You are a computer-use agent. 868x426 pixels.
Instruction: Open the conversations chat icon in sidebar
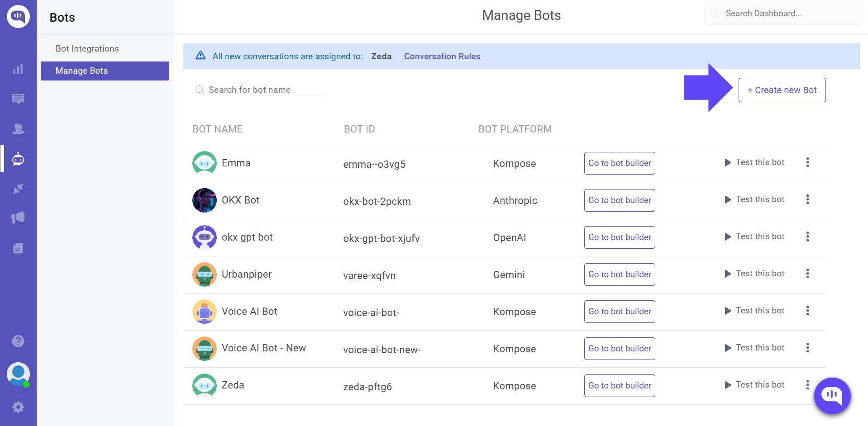pyautogui.click(x=18, y=99)
